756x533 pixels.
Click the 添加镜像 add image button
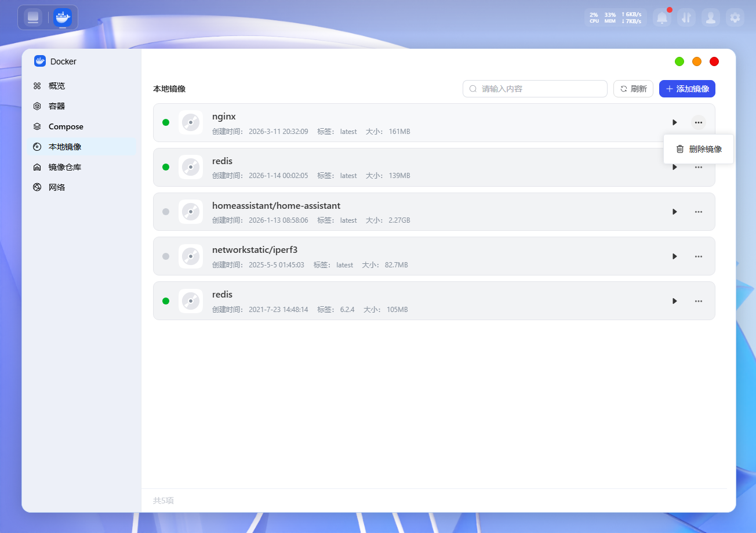coord(687,89)
